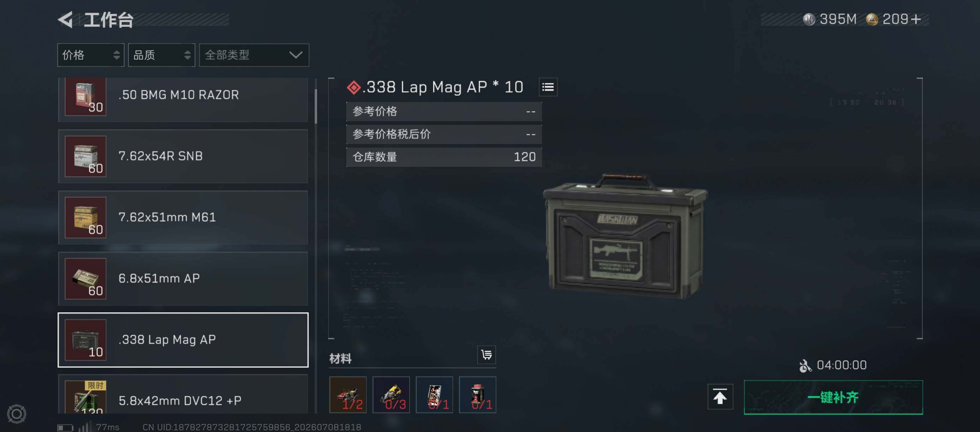Select the fourth material icon showing 0/1
The width and height of the screenshot is (980, 432).
click(477, 394)
